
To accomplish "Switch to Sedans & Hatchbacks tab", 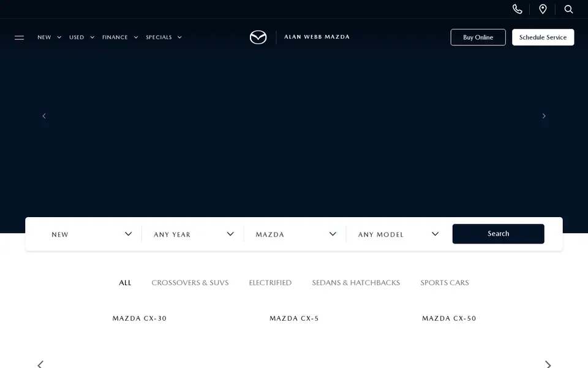I will pos(356,283).
